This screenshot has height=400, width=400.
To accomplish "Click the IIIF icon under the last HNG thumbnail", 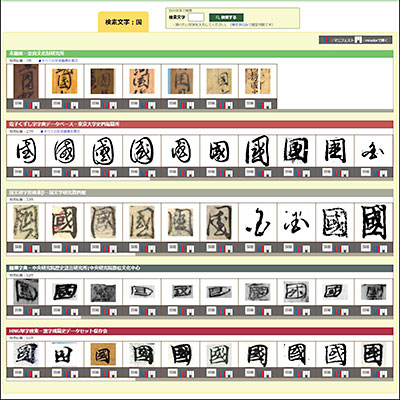I will [376, 374].
